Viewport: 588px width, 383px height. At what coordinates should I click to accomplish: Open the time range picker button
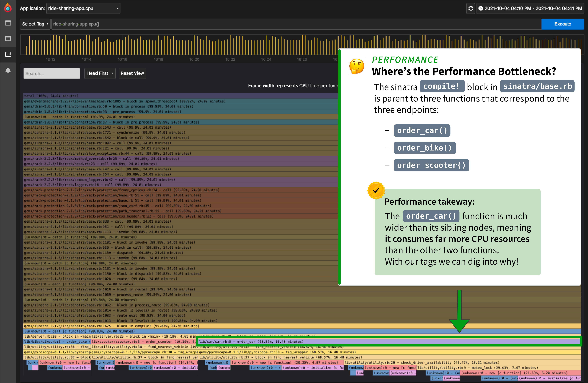tap(530, 8)
